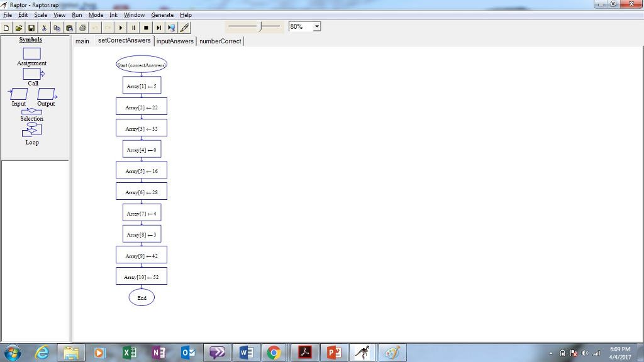Run the flowchart with the Play icon

120,27
